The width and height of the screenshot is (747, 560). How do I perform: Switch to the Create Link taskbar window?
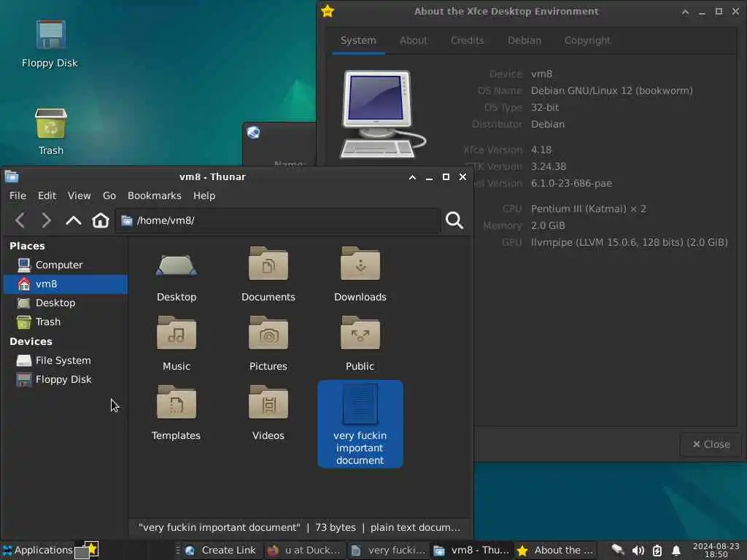(x=220, y=550)
